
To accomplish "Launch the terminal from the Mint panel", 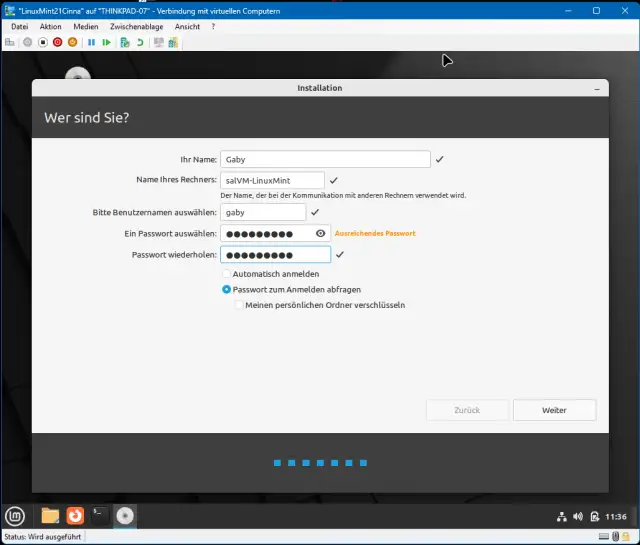I will pos(100,516).
